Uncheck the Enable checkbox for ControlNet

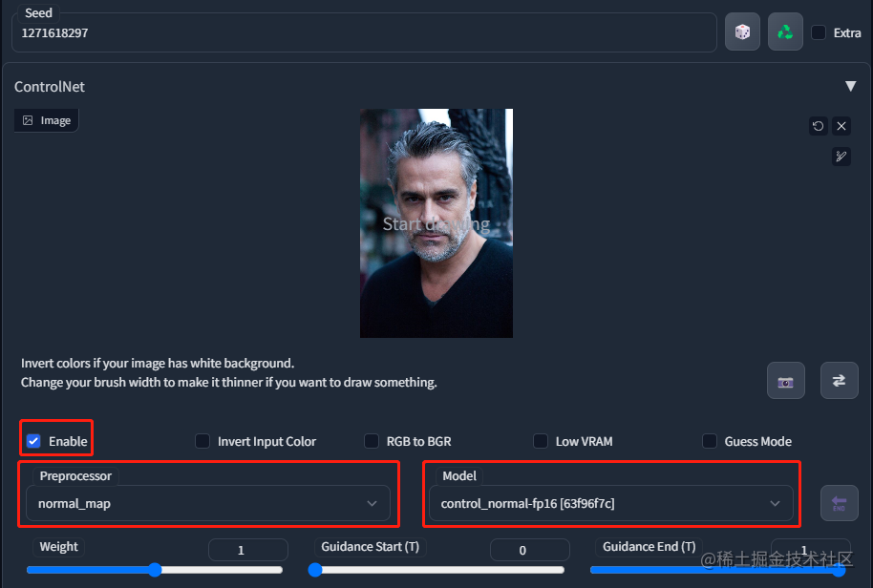pyautogui.click(x=32, y=441)
